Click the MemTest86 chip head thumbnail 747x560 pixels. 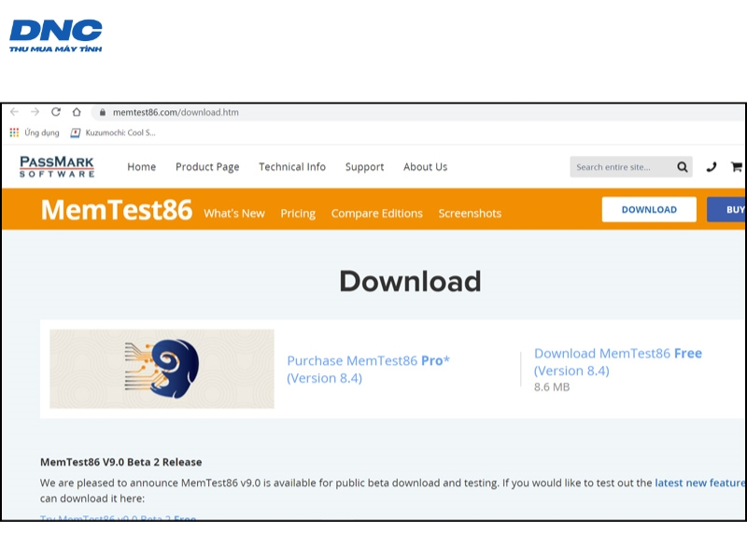(x=162, y=369)
